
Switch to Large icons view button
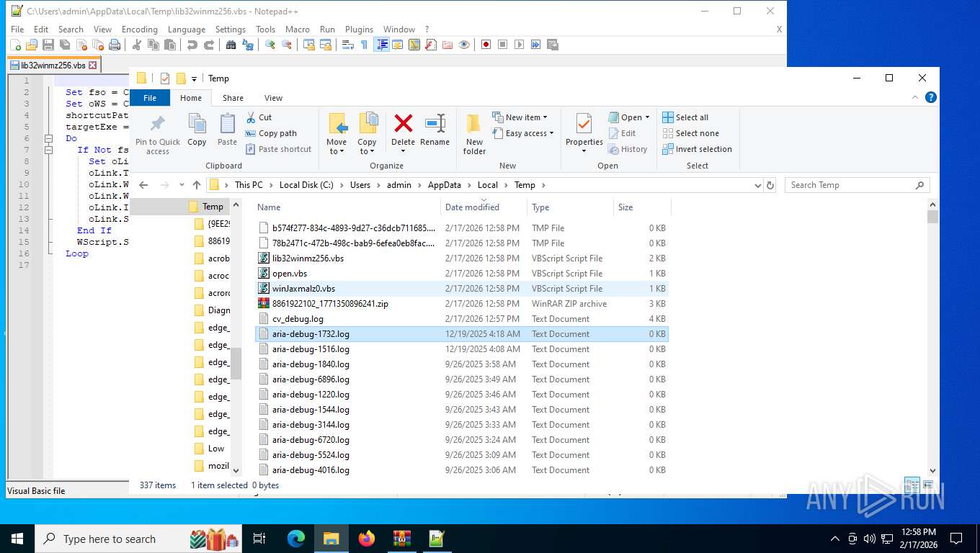pyautogui.click(x=928, y=485)
